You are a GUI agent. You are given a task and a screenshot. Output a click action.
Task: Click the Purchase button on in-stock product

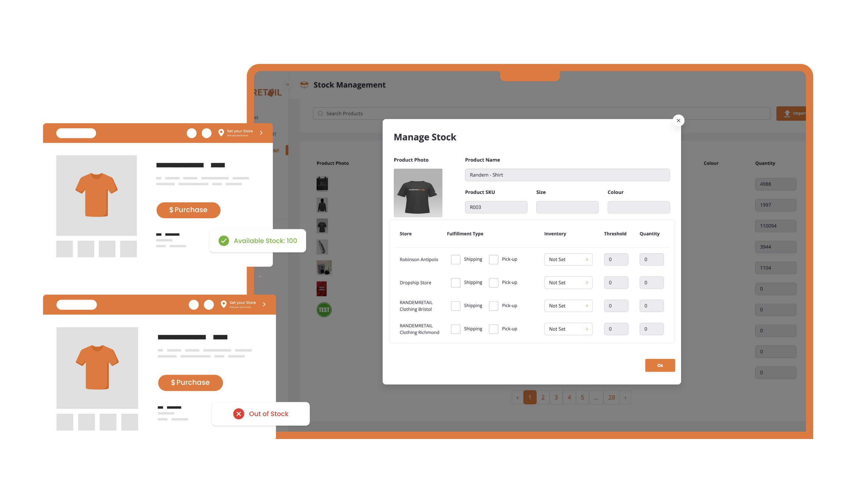point(188,209)
